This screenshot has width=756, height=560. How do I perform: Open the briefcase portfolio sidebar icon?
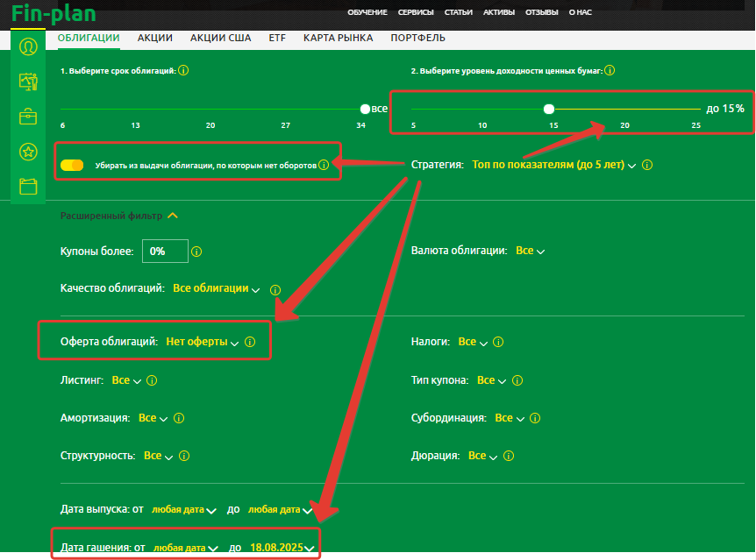(28, 117)
